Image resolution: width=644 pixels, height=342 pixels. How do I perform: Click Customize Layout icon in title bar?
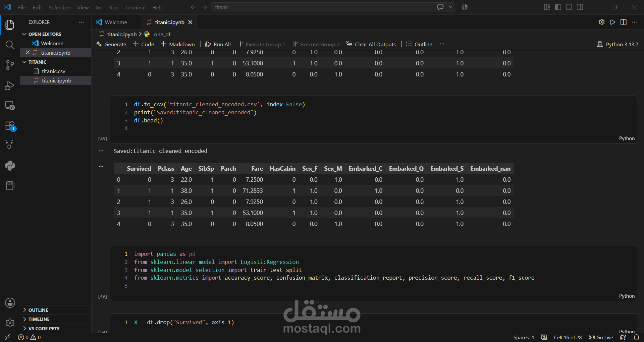pyautogui.click(x=547, y=7)
